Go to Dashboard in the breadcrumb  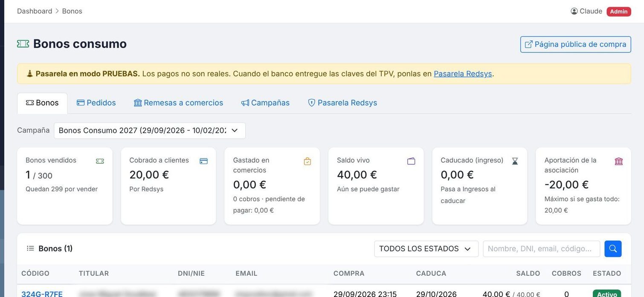coord(35,11)
